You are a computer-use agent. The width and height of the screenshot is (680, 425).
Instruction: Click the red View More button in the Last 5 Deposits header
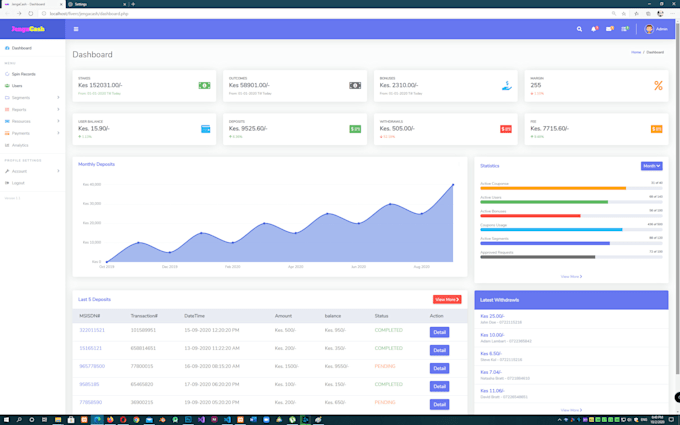coord(447,300)
